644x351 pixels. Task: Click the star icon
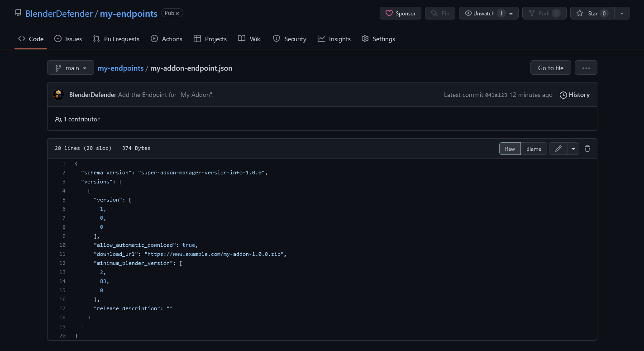tap(580, 14)
